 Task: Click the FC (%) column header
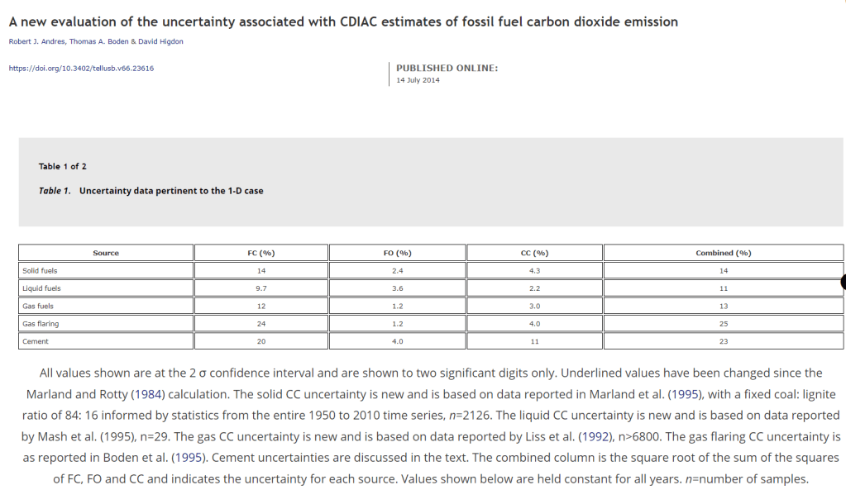click(261, 253)
